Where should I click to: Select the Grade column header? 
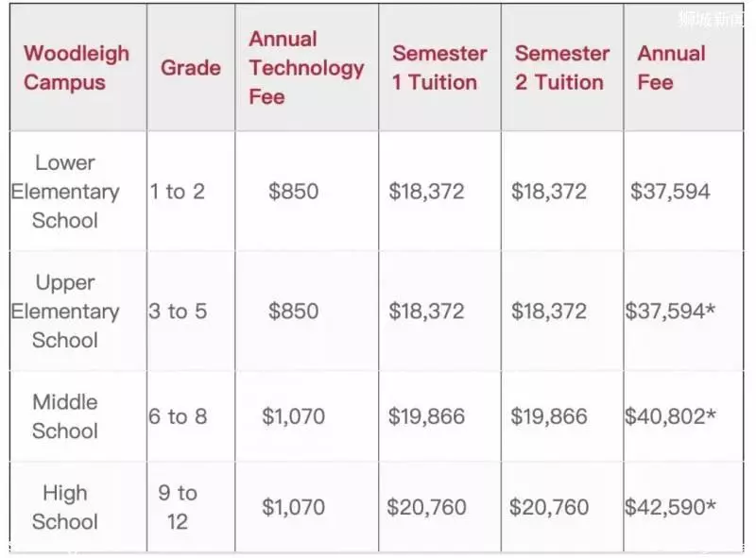[191, 68]
